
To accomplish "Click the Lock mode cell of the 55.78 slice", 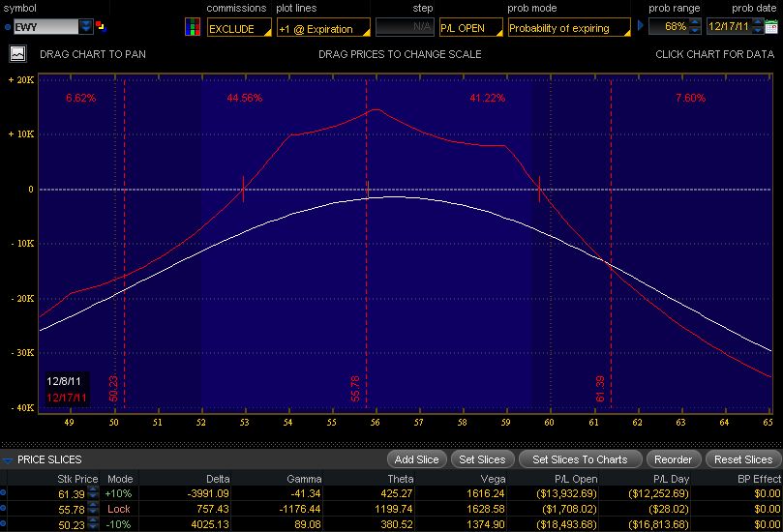I will click(x=118, y=509).
